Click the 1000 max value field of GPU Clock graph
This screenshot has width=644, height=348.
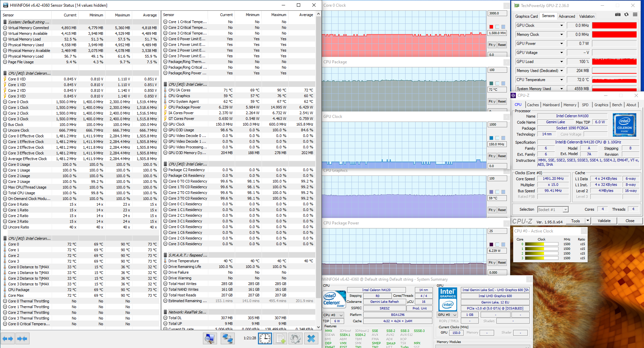click(497, 125)
